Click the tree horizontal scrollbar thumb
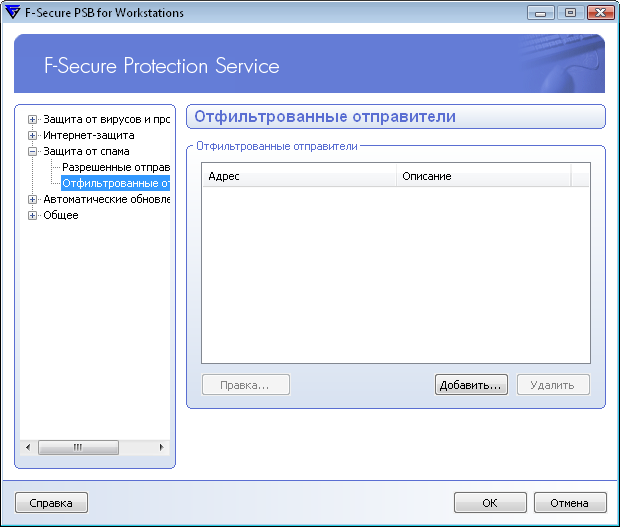Image resolution: width=620 pixels, height=527 pixels. [x=78, y=448]
